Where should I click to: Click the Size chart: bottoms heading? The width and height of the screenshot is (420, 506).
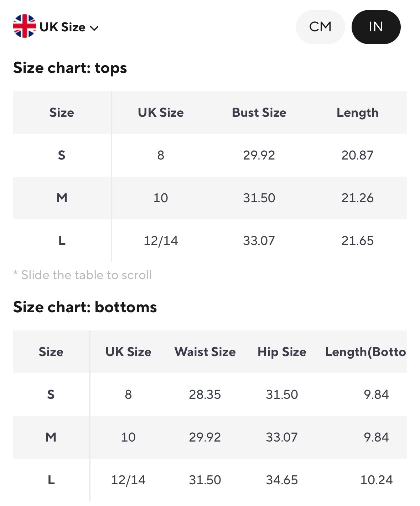click(85, 307)
